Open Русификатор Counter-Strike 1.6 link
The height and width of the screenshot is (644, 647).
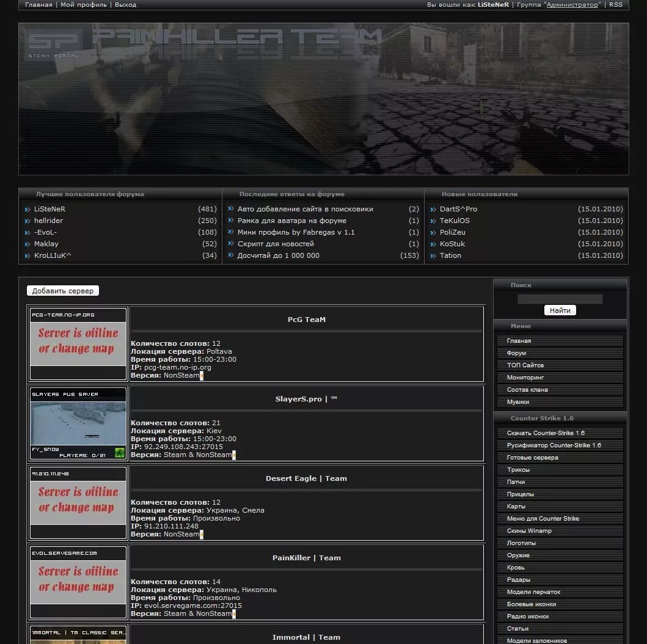[x=560, y=445]
